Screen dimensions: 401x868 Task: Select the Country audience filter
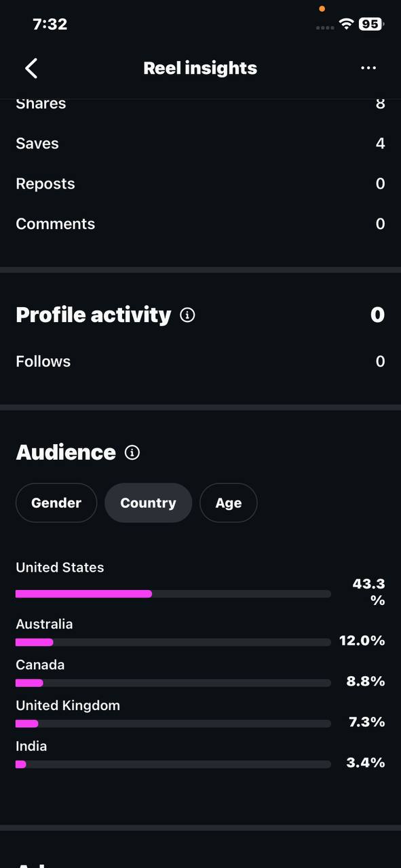[x=148, y=502]
